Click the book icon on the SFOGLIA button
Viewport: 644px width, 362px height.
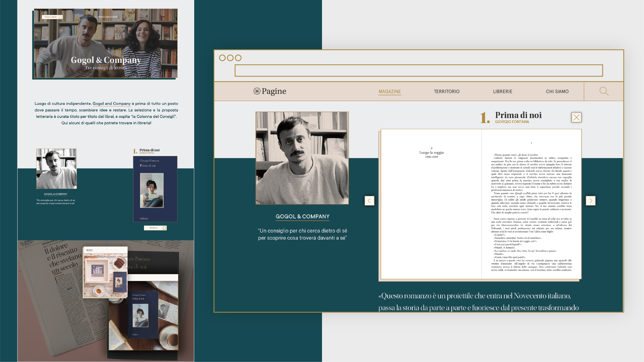click(164, 228)
